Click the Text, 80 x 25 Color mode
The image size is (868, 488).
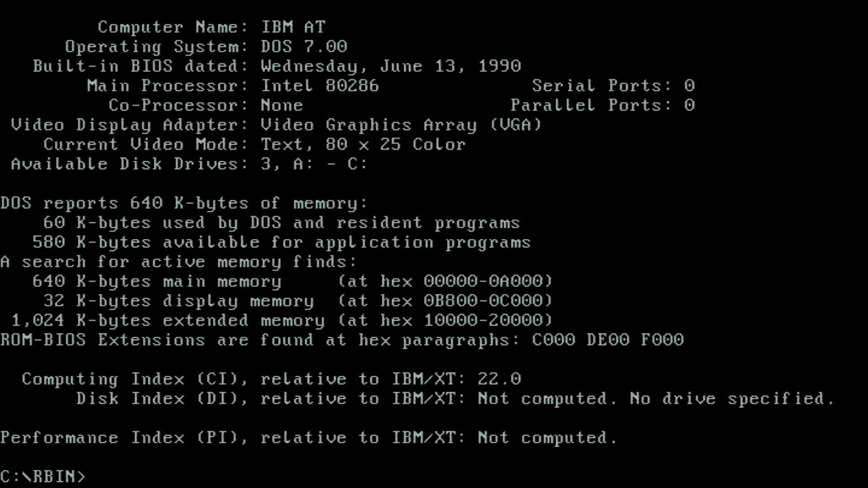coord(363,145)
